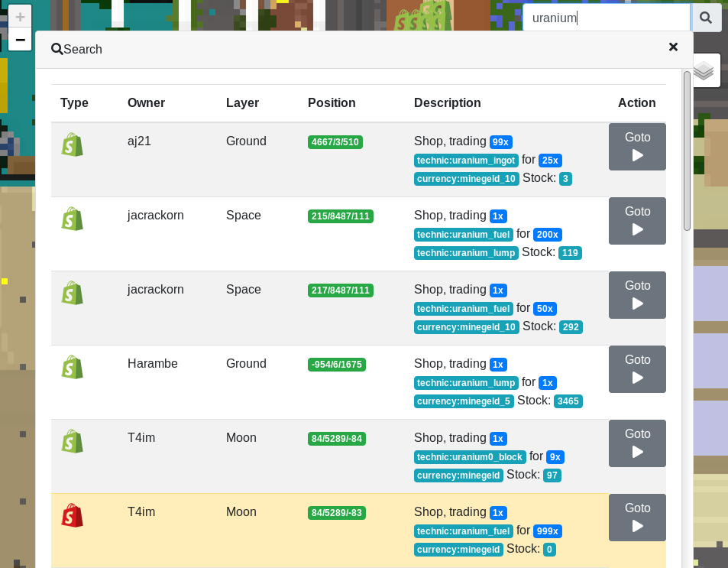Go to T4im's shop at 84/5289/-84

coord(637,443)
